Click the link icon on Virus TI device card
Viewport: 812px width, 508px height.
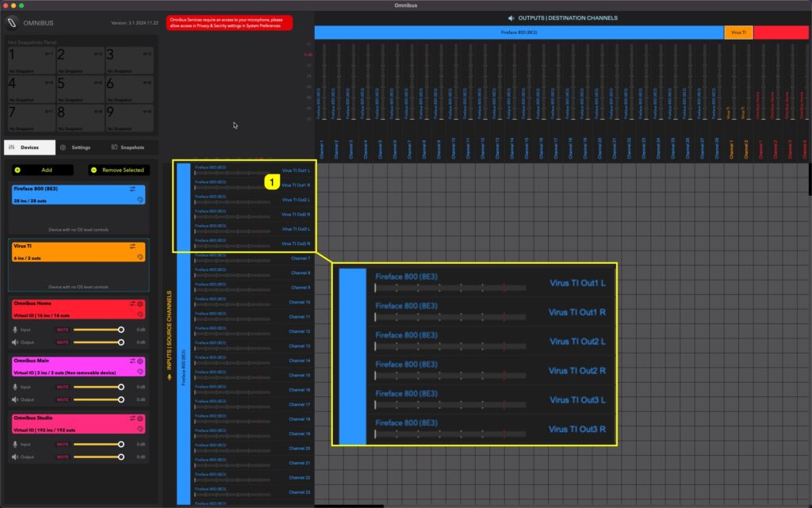tap(140, 255)
